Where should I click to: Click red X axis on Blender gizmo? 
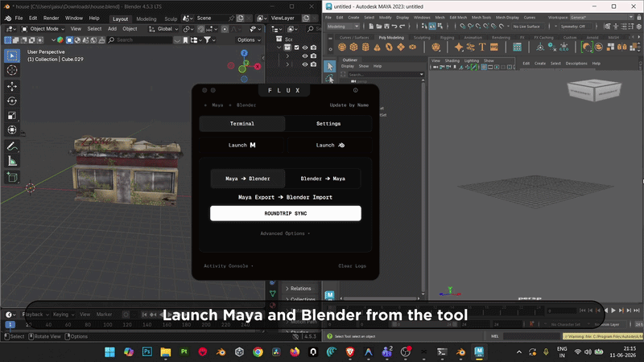coord(258,67)
